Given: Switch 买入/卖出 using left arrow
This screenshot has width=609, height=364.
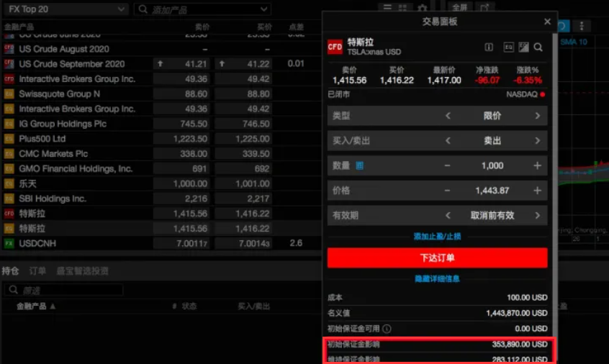Looking at the screenshot, I should coord(448,140).
